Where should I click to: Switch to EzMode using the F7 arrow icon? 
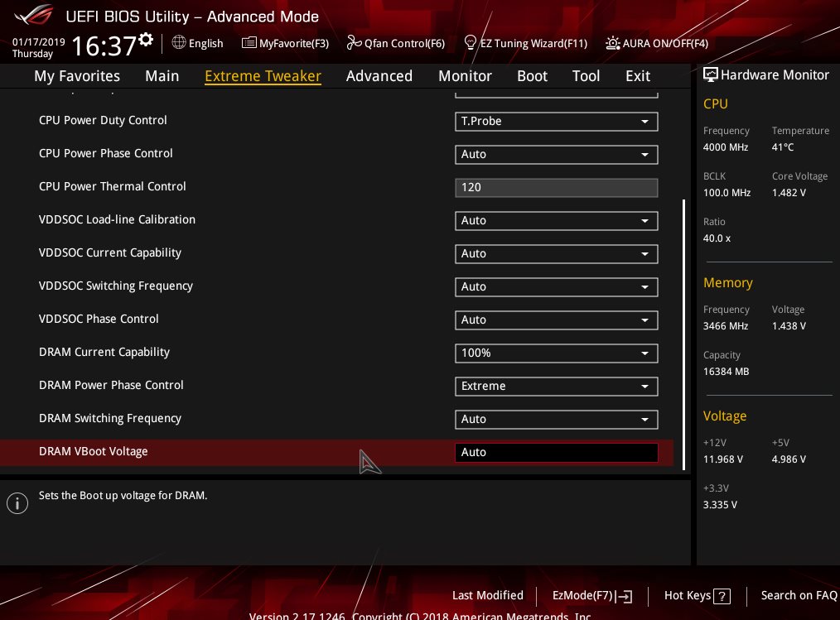click(625, 596)
